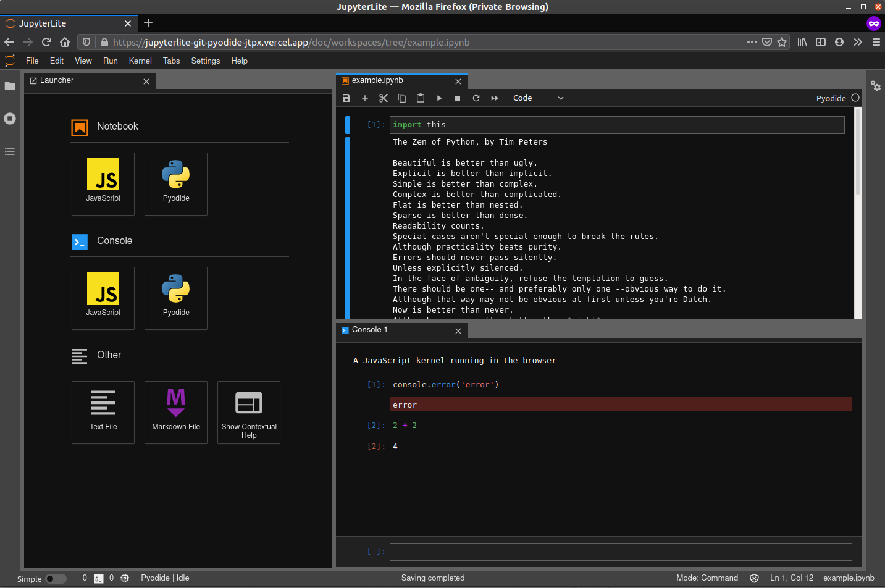Open the running terminals and kernels panel

10,119
